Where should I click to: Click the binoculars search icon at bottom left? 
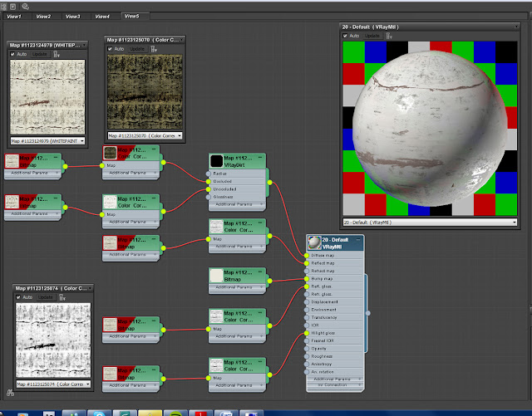[10, 394]
